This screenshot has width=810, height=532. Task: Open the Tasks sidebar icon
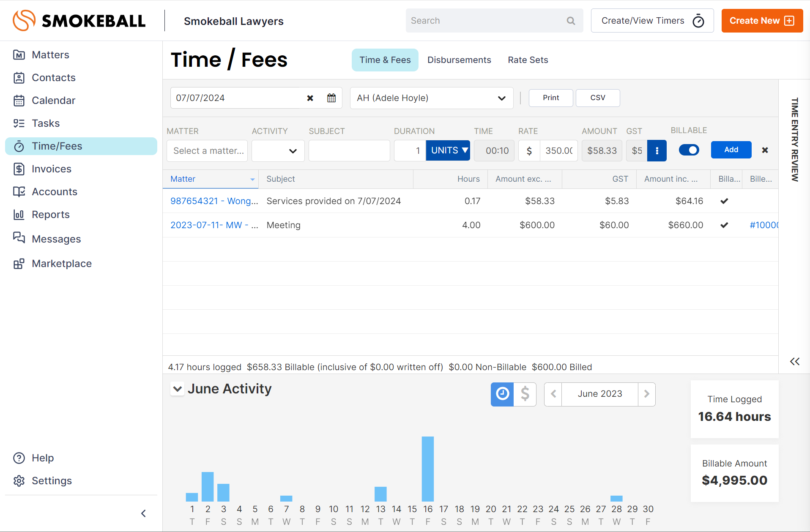click(x=19, y=123)
